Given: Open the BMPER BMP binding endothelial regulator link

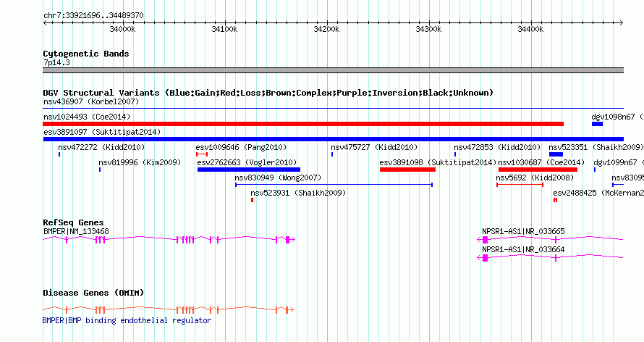Looking at the screenshot, I should pos(127,320).
